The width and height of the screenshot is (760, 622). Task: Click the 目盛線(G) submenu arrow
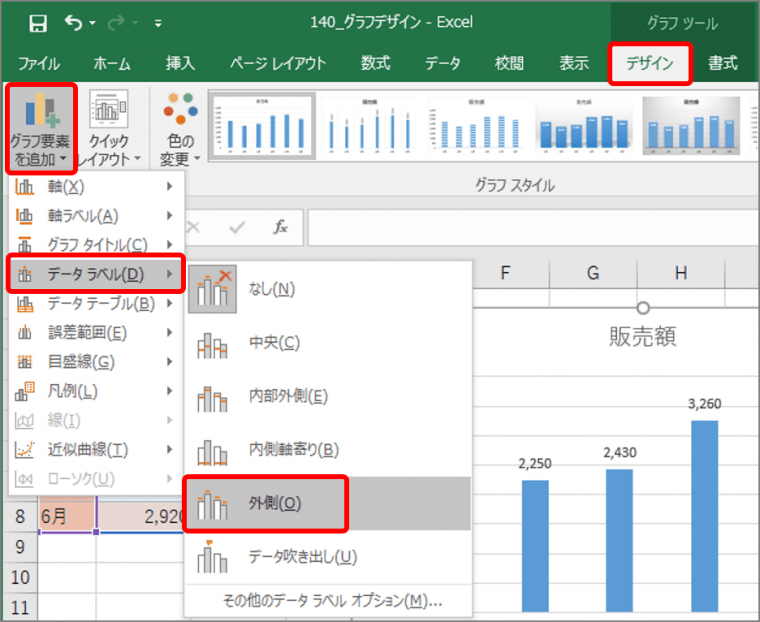coord(170,362)
